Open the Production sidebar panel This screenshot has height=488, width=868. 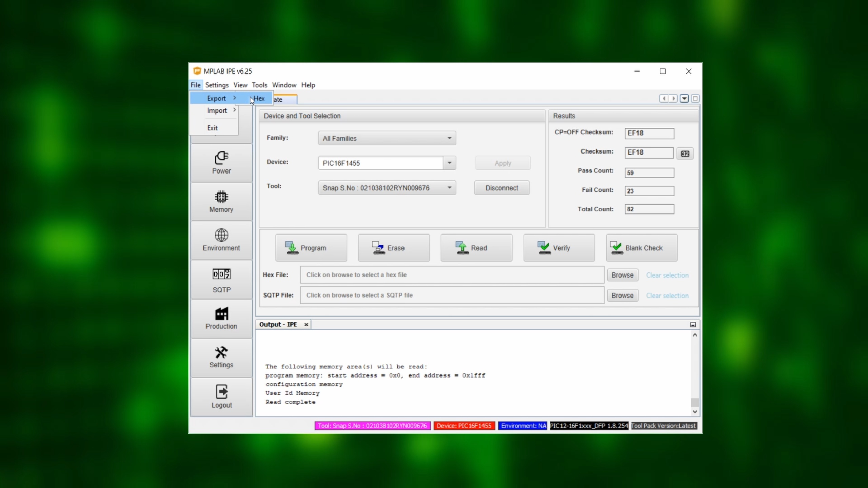(221, 319)
